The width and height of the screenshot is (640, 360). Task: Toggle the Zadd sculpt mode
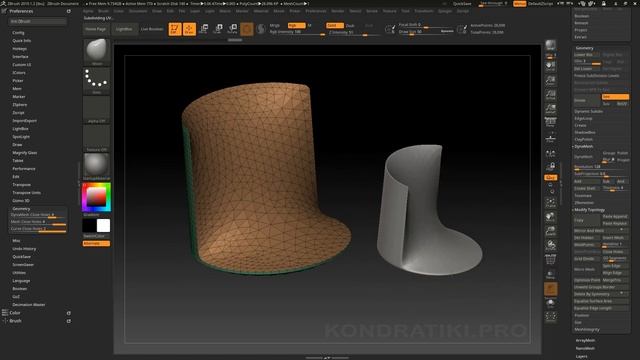[335, 25]
